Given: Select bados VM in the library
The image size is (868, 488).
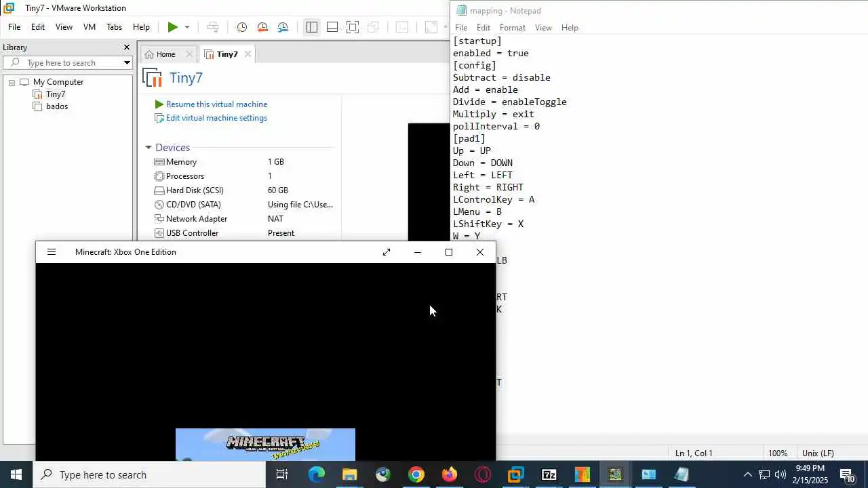Looking at the screenshot, I should point(57,106).
